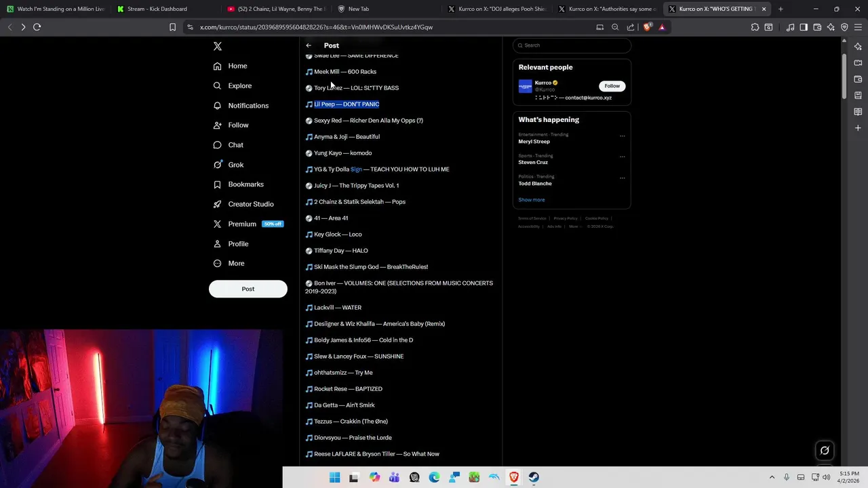Open Todd Blanche trending topic
Image resolution: width=868 pixels, height=488 pixels.
tap(535, 184)
